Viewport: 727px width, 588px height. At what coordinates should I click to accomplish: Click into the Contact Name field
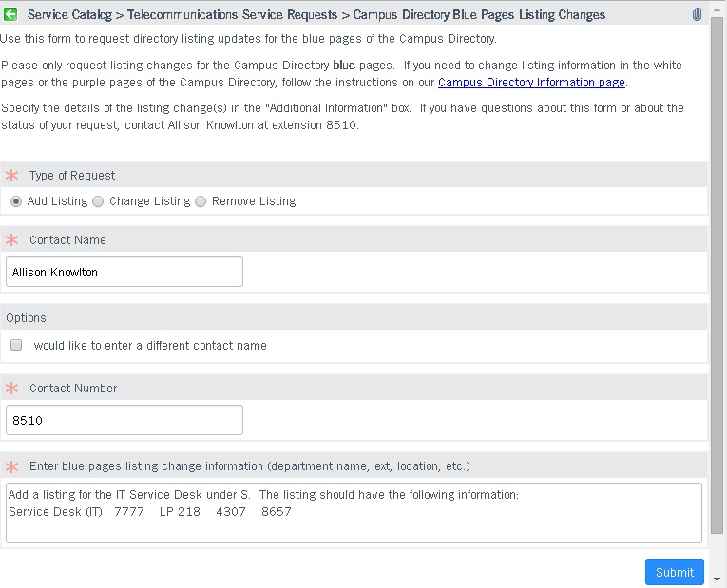124,273
